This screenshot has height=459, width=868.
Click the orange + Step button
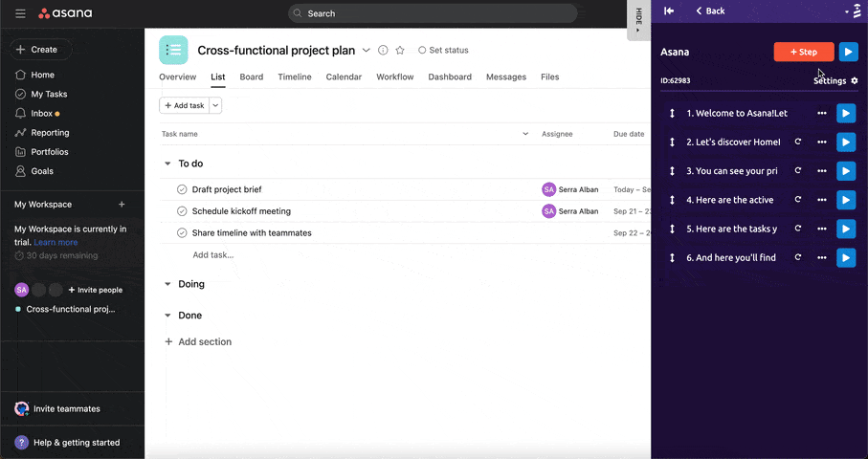coord(804,52)
